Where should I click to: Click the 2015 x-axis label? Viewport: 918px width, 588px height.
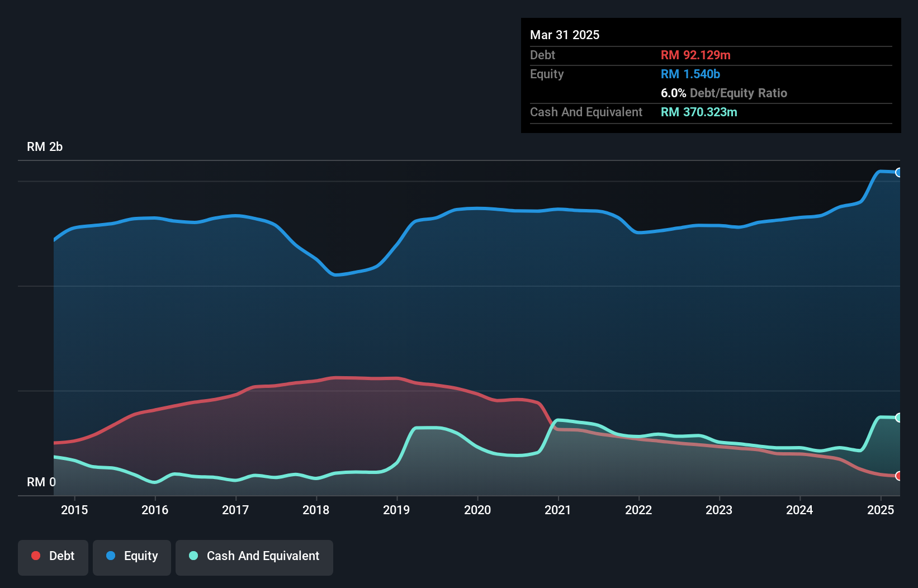pyautogui.click(x=74, y=510)
